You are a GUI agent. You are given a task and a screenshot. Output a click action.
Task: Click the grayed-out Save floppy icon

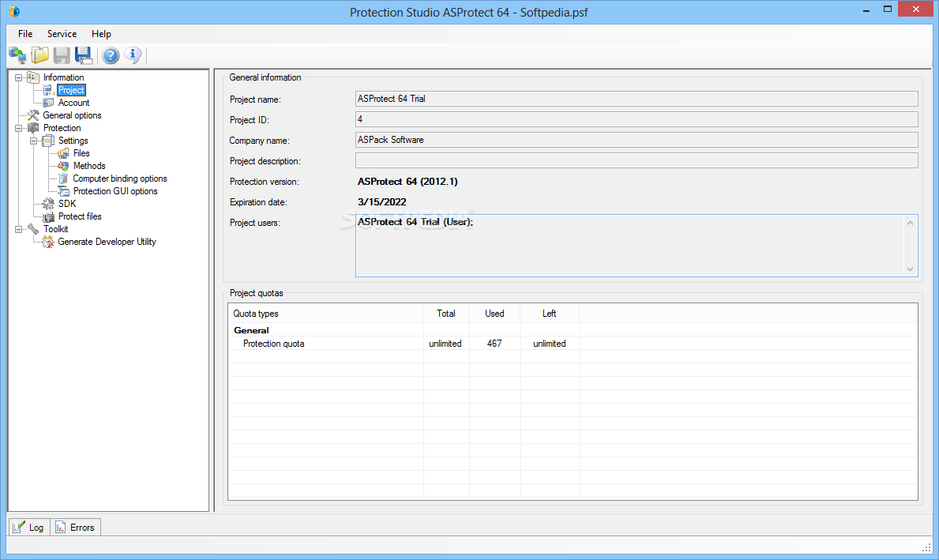[x=62, y=55]
